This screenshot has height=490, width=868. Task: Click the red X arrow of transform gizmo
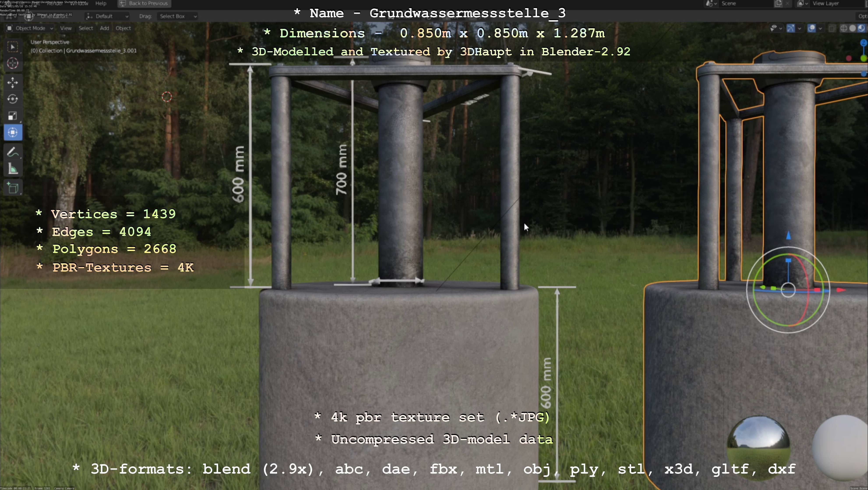pyautogui.click(x=841, y=290)
